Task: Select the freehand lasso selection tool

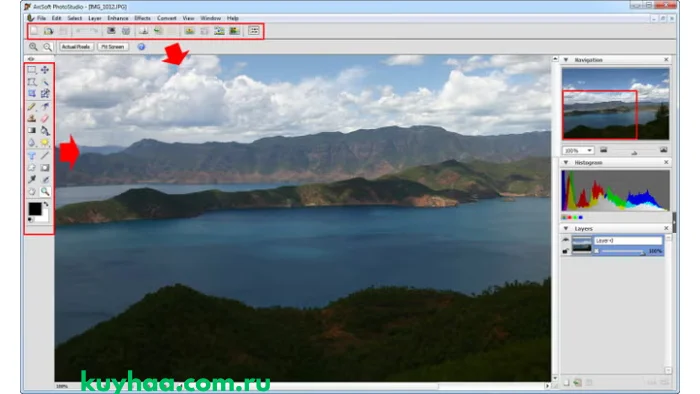Action: coord(32,82)
